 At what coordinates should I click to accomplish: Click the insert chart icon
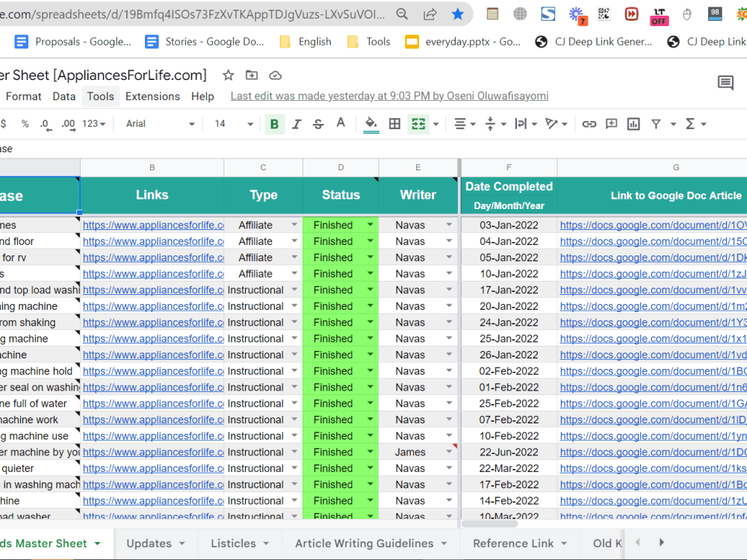point(633,124)
